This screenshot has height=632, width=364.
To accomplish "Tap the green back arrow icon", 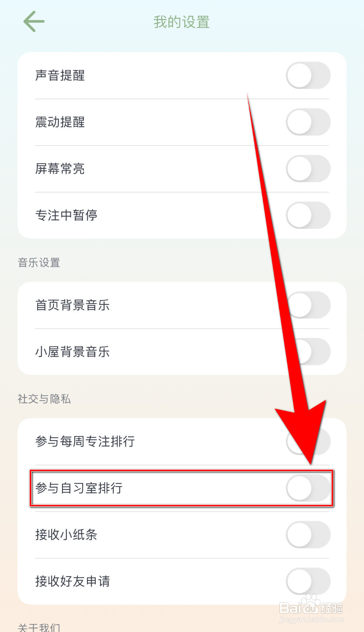I will tap(34, 21).
